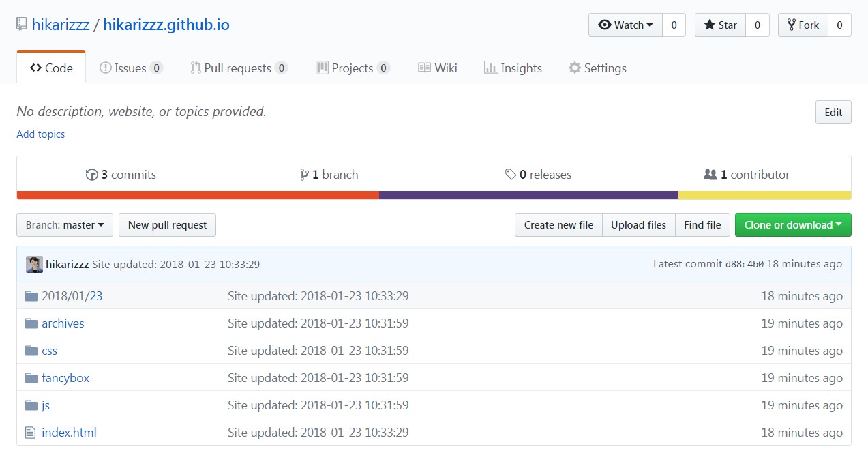Click Upload files button

[x=638, y=224]
